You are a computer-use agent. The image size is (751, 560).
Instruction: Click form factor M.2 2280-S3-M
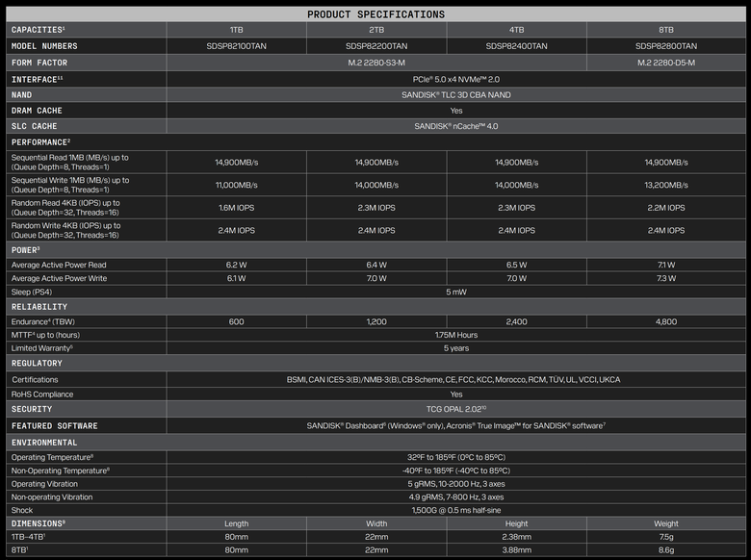point(376,63)
